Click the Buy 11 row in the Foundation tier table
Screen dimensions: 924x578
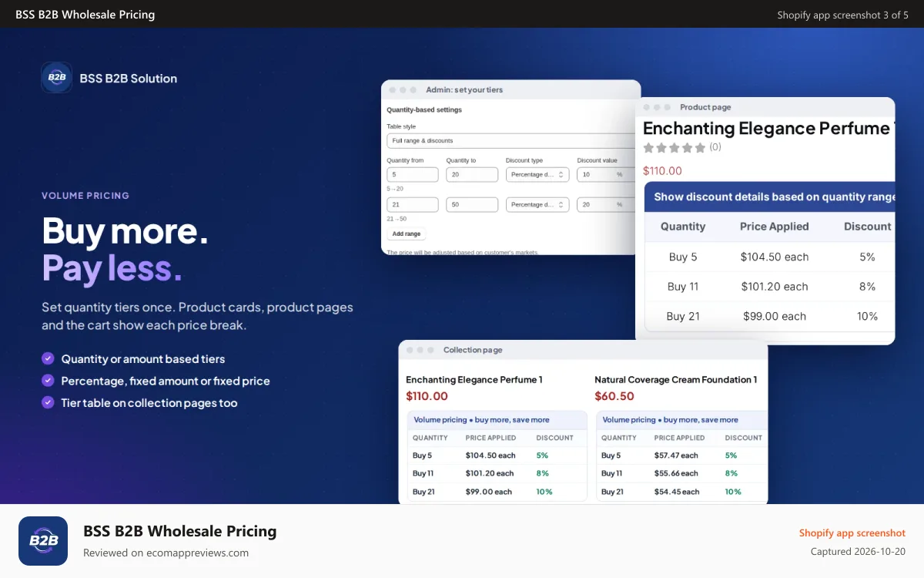pos(682,473)
